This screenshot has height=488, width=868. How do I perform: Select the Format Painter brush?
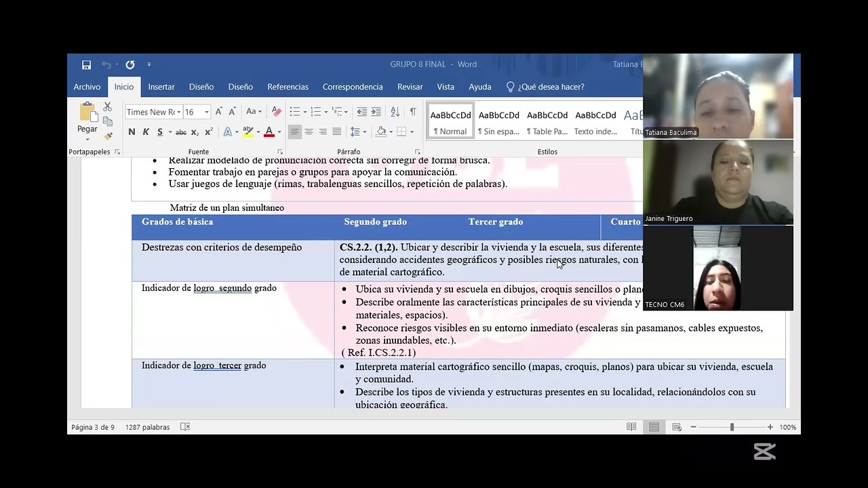(107, 136)
